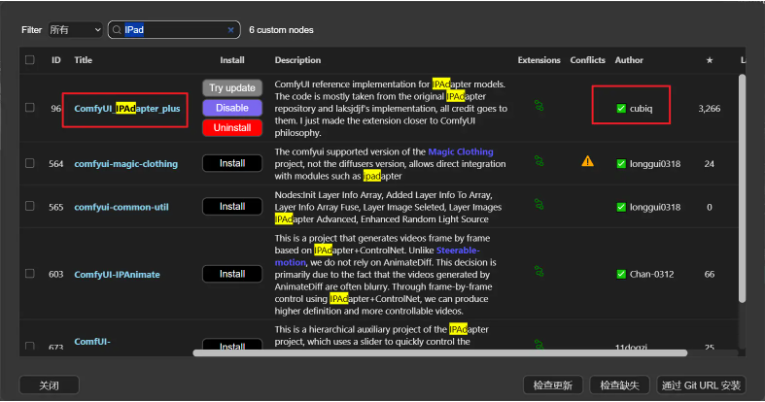Check the comfyui-common-util row checkbox
The width and height of the screenshot is (765, 402).
pyautogui.click(x=30, y=206)
